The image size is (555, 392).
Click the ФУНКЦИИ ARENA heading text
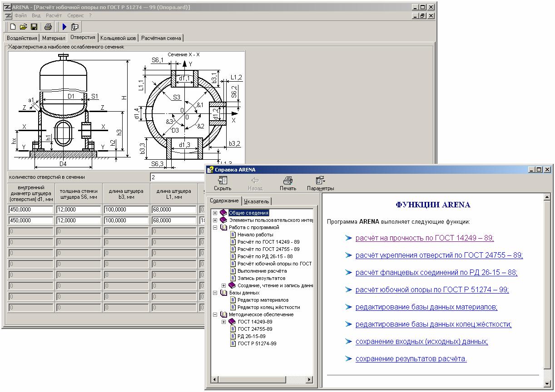coord(433,205)
